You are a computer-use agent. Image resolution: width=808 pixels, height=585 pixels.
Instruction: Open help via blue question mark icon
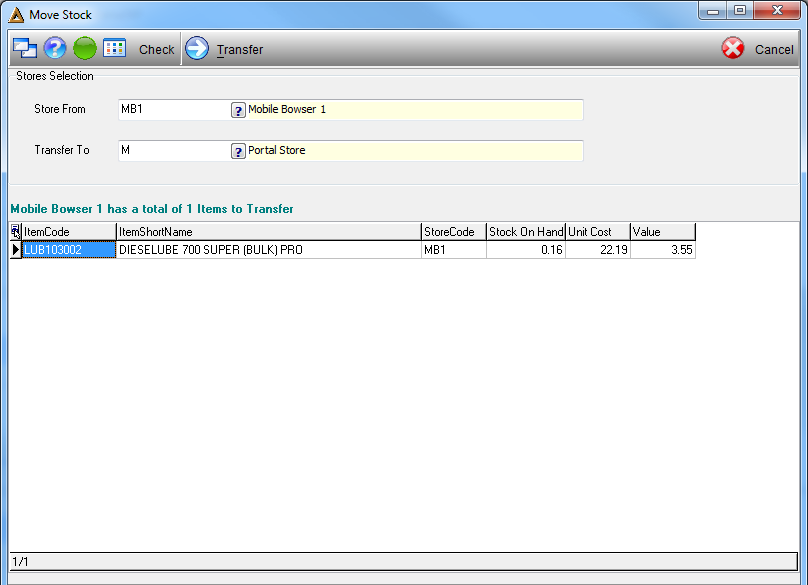pyautogui.click(x=55, y=48)
